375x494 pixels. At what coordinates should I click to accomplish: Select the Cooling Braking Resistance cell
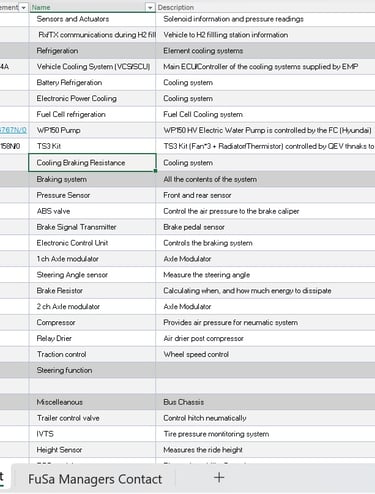(x=92, y=163)
